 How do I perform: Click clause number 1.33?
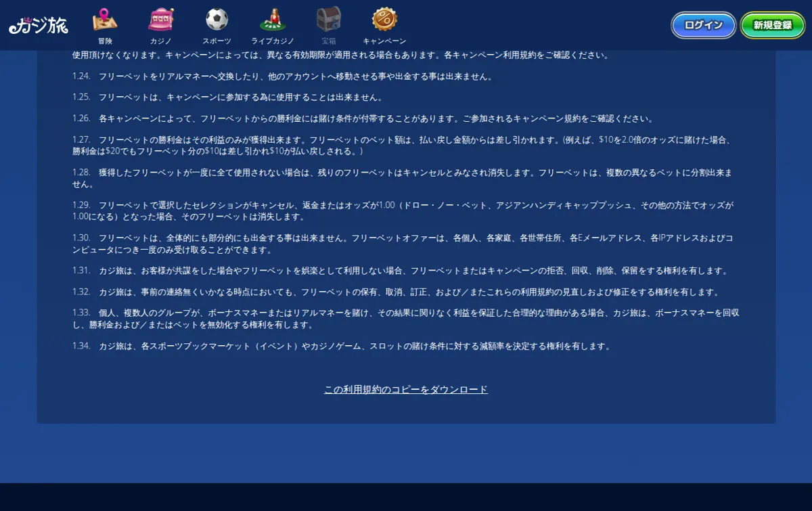81,313
